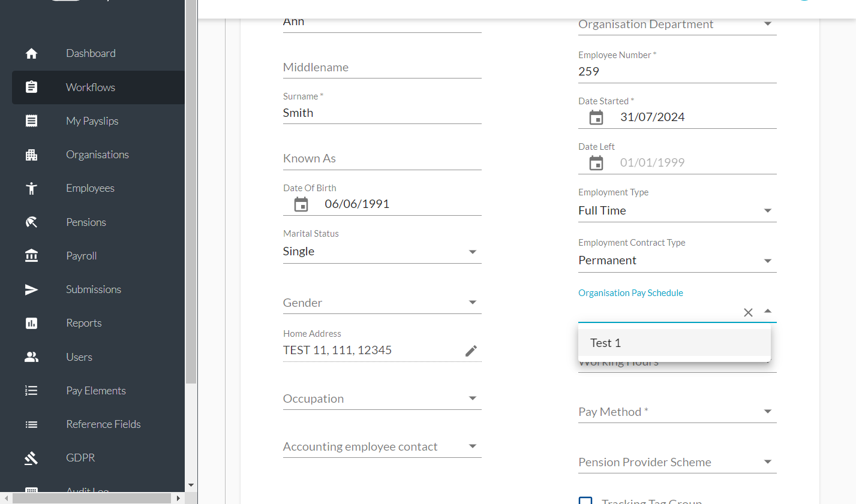Click the Reports chart icon
This screenshot has width=856, height=504.
tap(32, 323)
